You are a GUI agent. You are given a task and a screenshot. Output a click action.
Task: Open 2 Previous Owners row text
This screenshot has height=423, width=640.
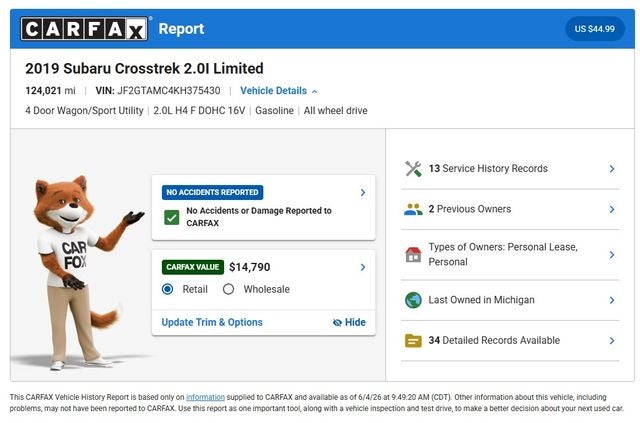coord(470,209)
